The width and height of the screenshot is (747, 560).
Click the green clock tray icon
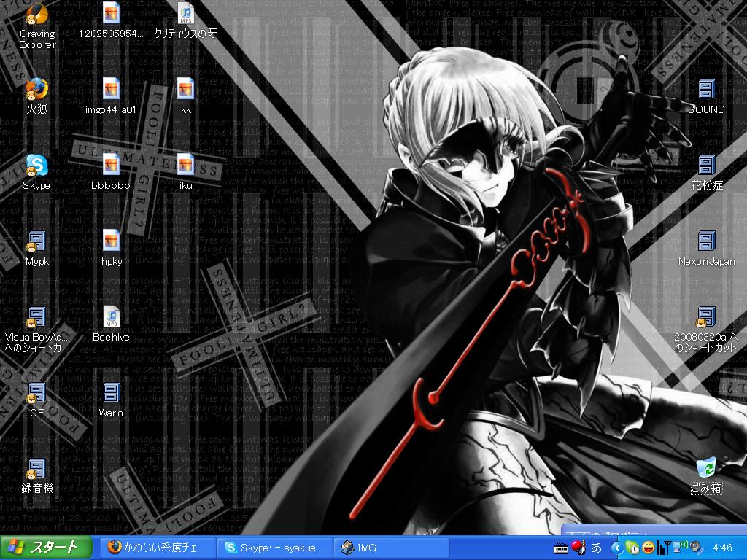[x=633, y=548]
